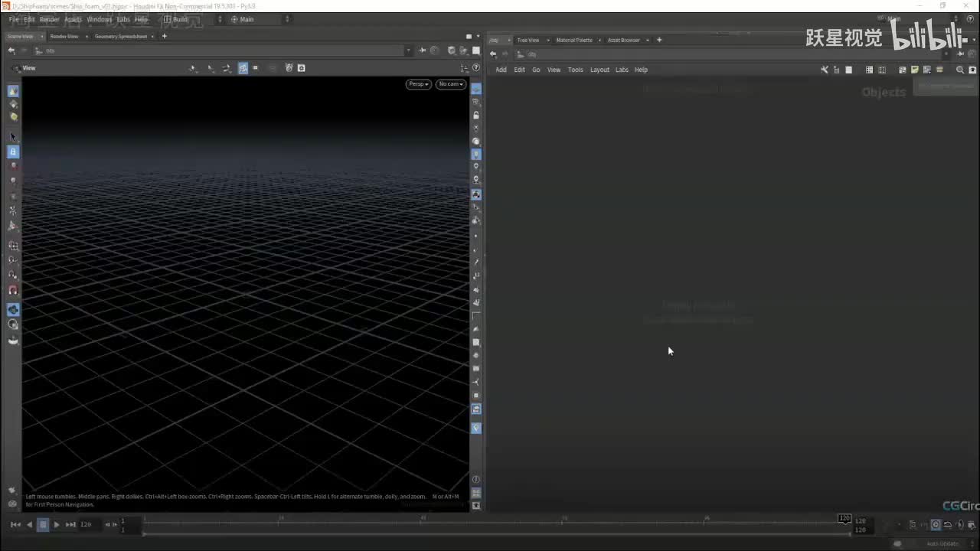The width and height of the screenshot is (980, 551).
Task: Jump to the first frame
Action: coord(15,524)
